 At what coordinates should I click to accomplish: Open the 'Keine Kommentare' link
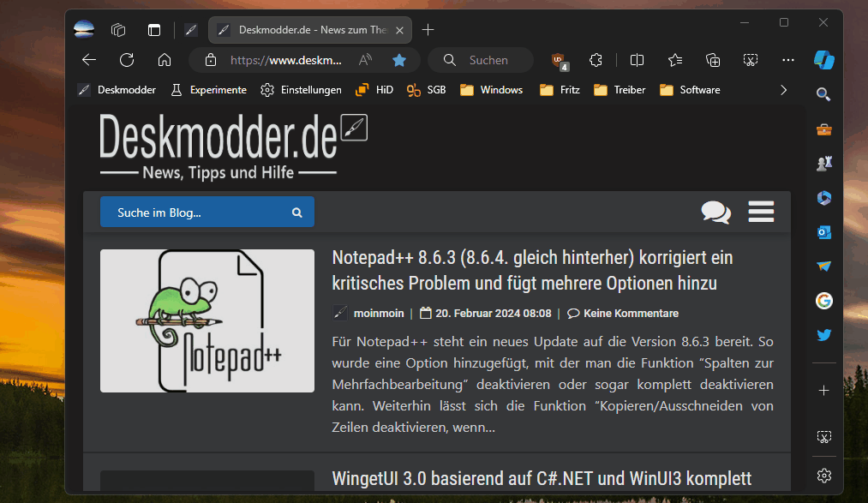pos(631,314)
